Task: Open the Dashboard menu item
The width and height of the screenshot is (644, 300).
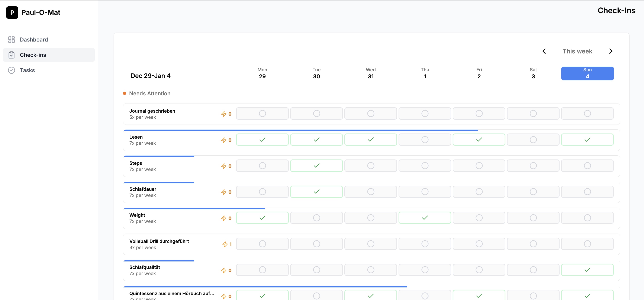Action: pyautogui.click(x=34, y=40)
